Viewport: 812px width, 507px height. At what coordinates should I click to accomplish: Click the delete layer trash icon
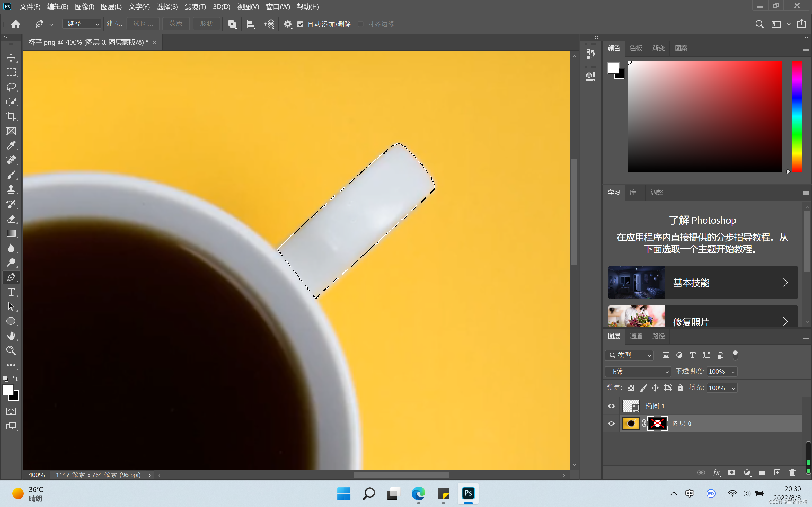coord(793,472)
